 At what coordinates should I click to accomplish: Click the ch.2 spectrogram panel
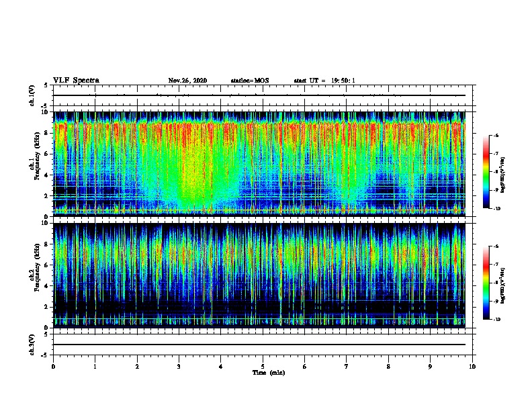point(259,275)
